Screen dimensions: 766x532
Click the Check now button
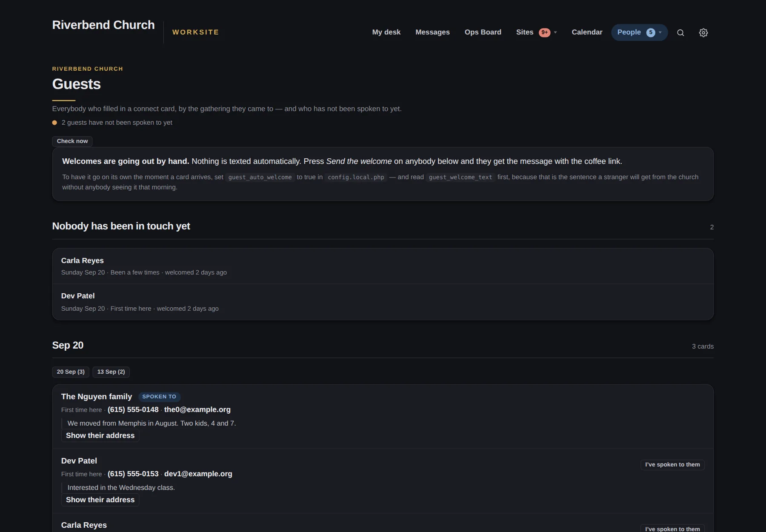click(x=72, y=141)
